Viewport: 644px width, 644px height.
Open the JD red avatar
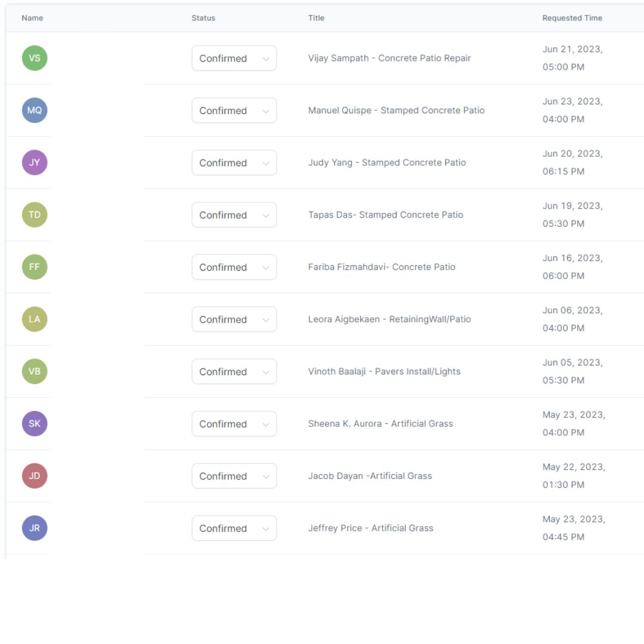(x=35, y=476)
